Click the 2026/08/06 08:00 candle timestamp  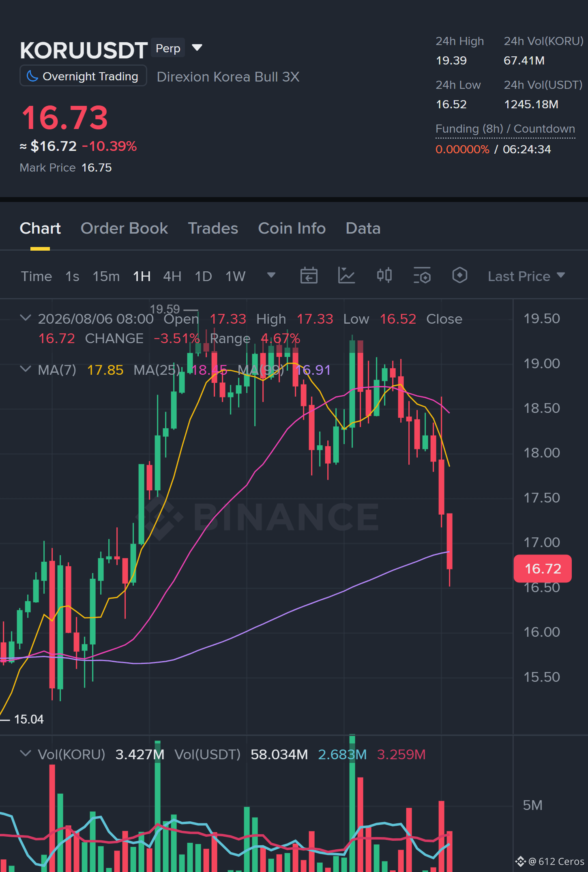point(96,319)
